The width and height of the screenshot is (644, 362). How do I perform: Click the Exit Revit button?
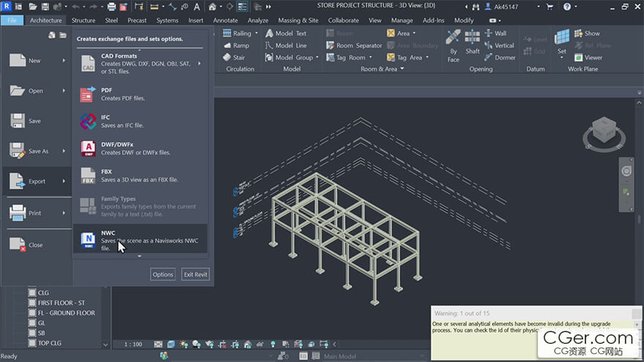tap(195, 274)
